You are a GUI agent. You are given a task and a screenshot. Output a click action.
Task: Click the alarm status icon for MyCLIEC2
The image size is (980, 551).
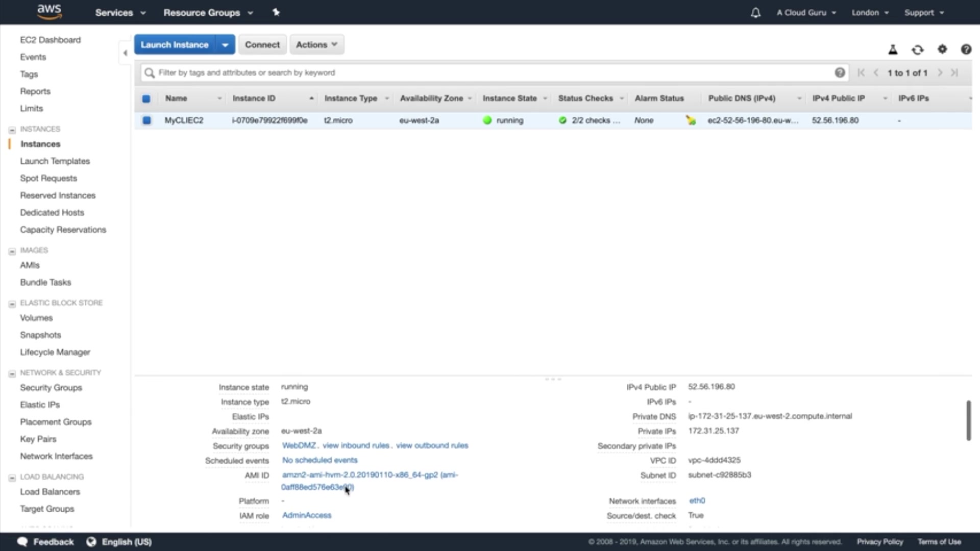tap(691, 120)
